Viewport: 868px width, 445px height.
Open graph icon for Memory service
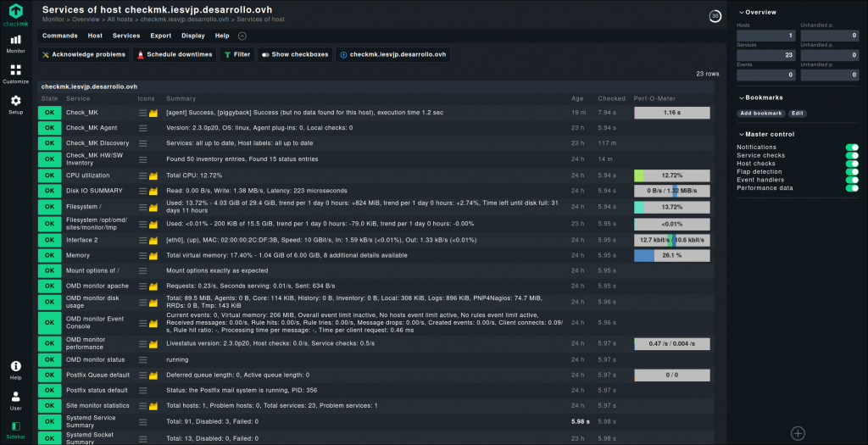click(153, 255)
